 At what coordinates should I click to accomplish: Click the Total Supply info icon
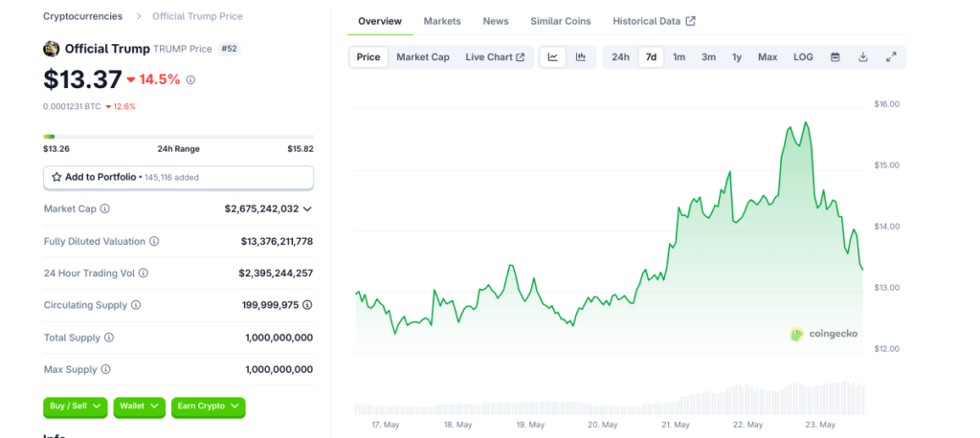click(x=109, y=338)
